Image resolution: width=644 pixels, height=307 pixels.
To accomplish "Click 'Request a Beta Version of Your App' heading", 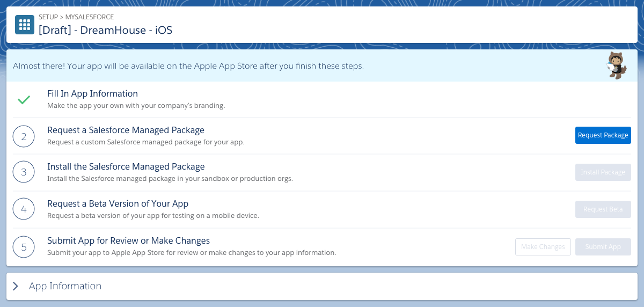I will coord(118,203).
